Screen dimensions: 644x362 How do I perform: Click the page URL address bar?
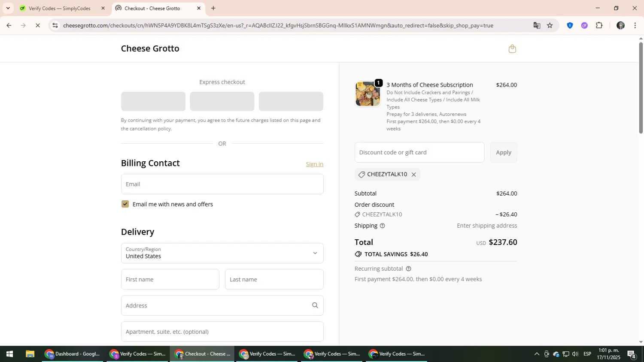point(278,25)
